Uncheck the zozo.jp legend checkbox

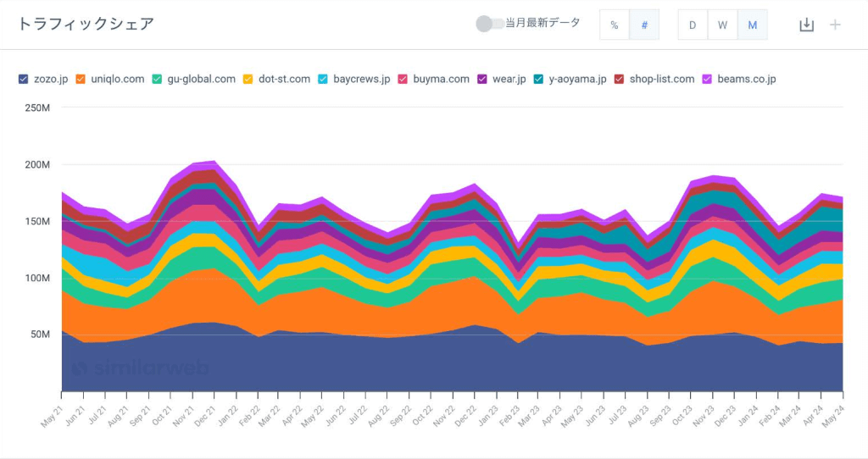(23, 79)
